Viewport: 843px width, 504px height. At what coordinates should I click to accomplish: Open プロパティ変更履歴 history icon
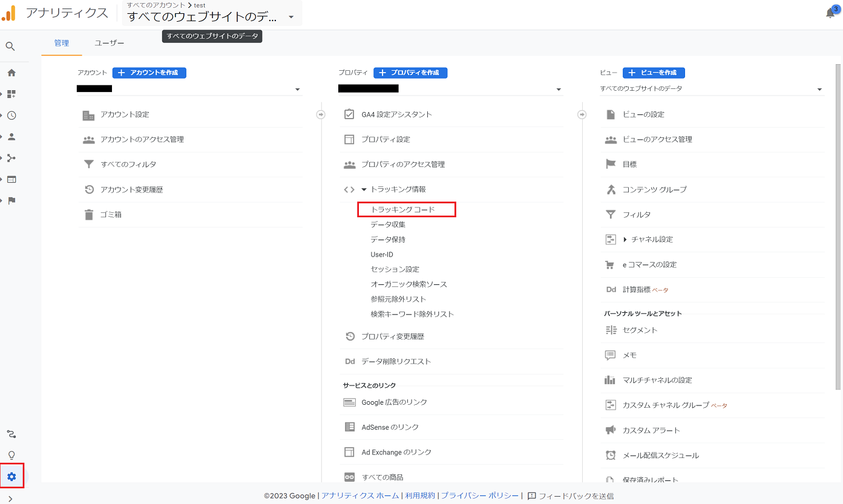[x=350, y=336]
